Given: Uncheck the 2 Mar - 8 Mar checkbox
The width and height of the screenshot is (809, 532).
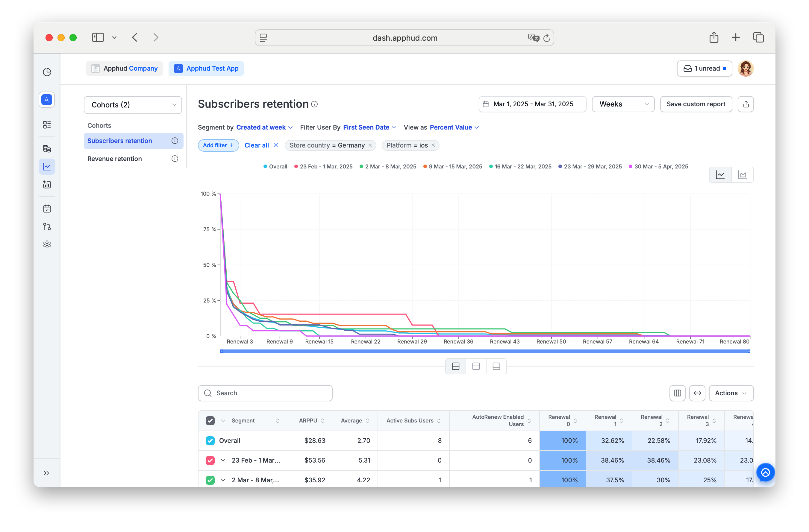Looking at the screenshot, I should pos(210,480).
